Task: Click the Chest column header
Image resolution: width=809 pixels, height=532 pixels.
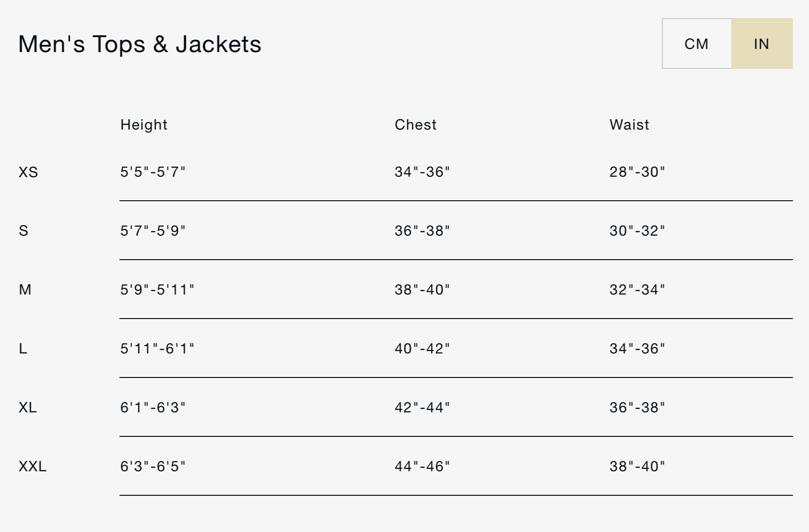Action: [415, 125]
